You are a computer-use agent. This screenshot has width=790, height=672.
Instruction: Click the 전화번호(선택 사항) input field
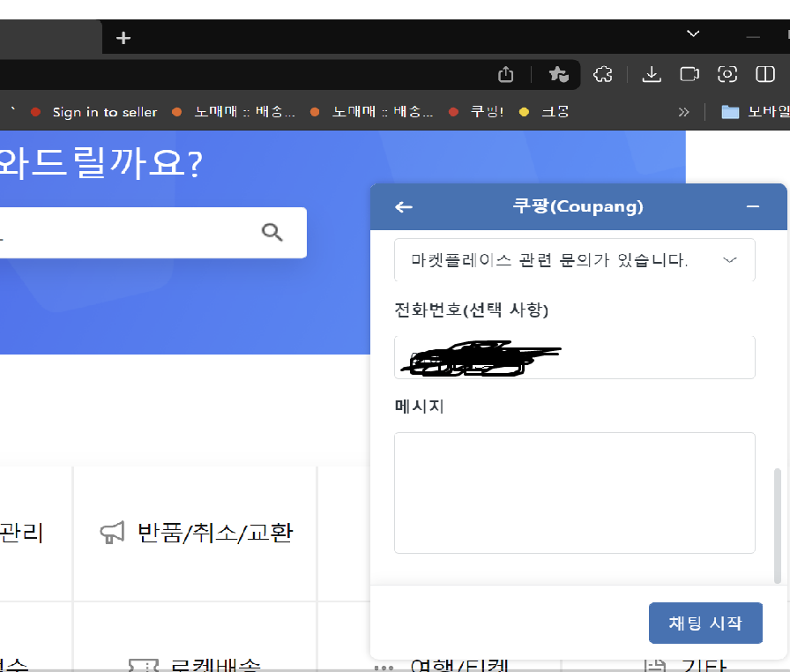tap(574, 357)
